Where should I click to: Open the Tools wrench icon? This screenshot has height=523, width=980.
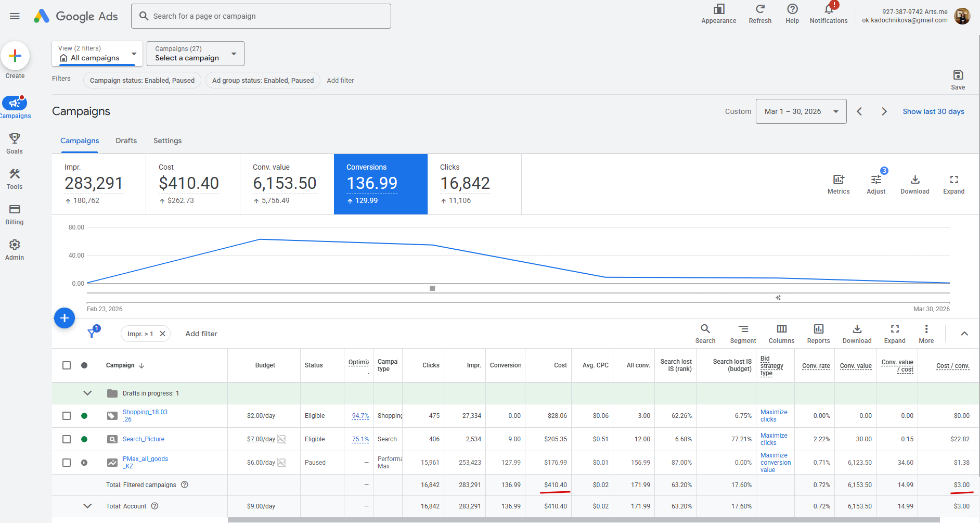pyautogui.click(x=15, y=174)
